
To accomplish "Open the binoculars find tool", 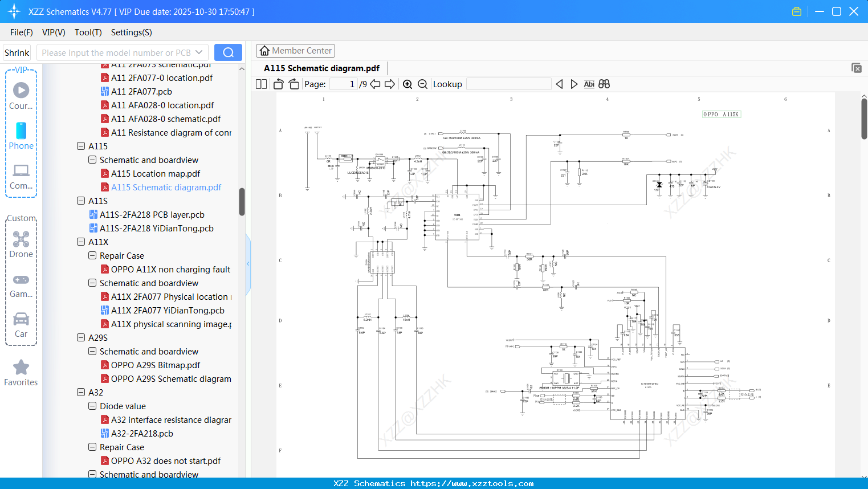I will pos(604,84).
